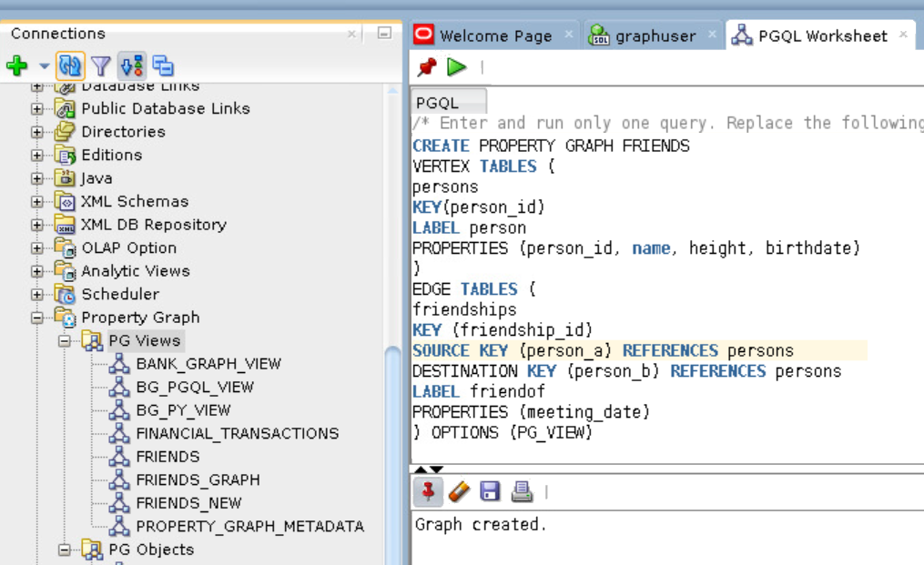
Task: Select the FRIENDS graph view
Action: 168,457
